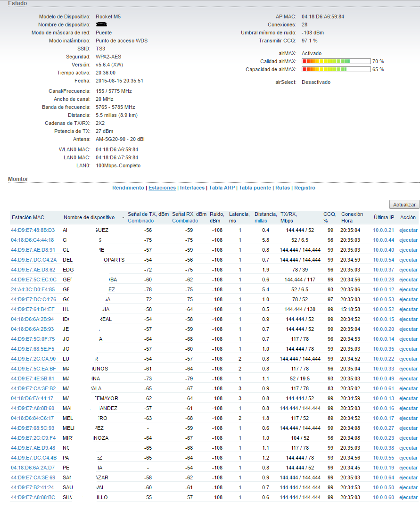Sort by Estación MAC column header

[x=29, y=217]
